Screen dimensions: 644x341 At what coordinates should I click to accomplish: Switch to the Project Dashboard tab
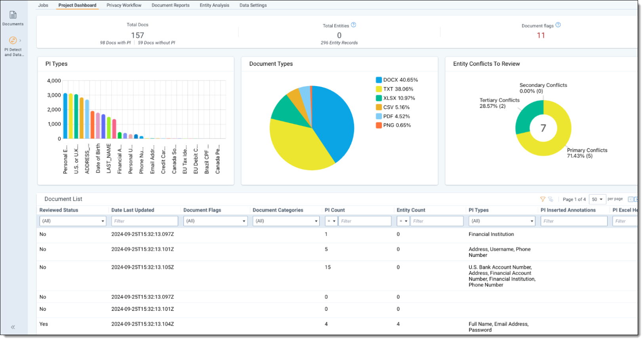click(77, 5)
